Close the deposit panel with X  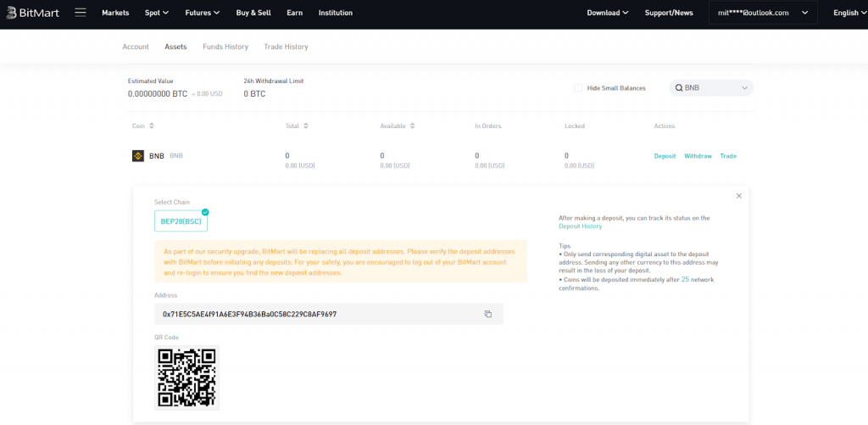(738, 196)
